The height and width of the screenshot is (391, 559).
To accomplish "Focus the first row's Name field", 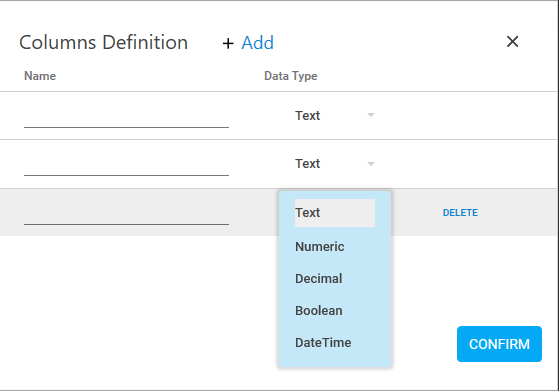I will [x=126, y=118].
